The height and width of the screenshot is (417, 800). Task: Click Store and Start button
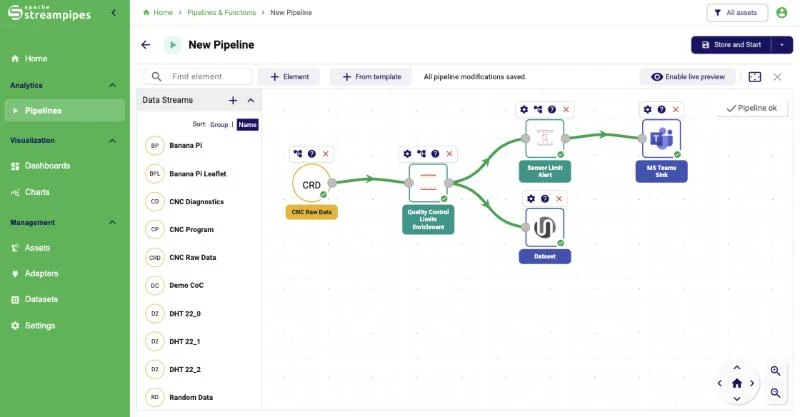[x=731, y=45]
